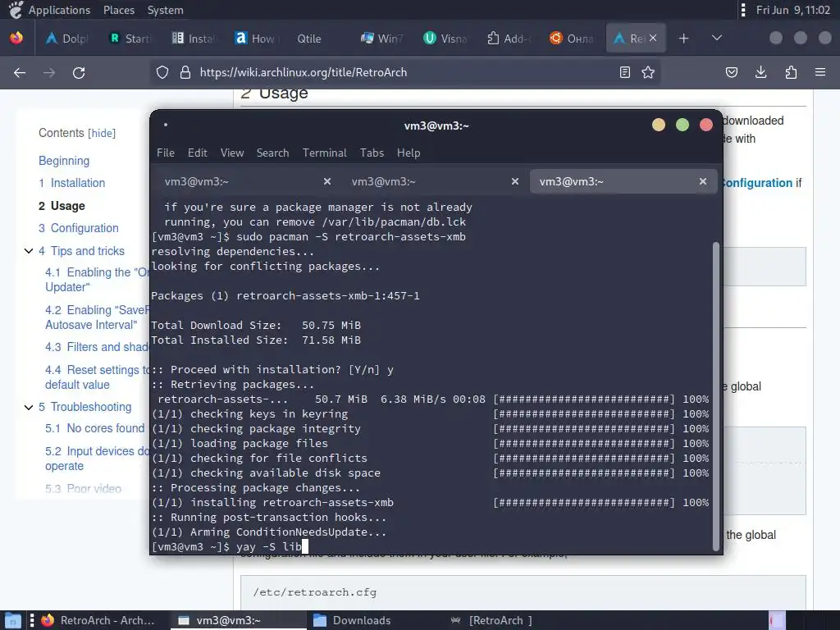840x630 pixels.
Task: Click the Firefox logo icon in tab bar
Action: pyautogui.click(x=16, y=38)
